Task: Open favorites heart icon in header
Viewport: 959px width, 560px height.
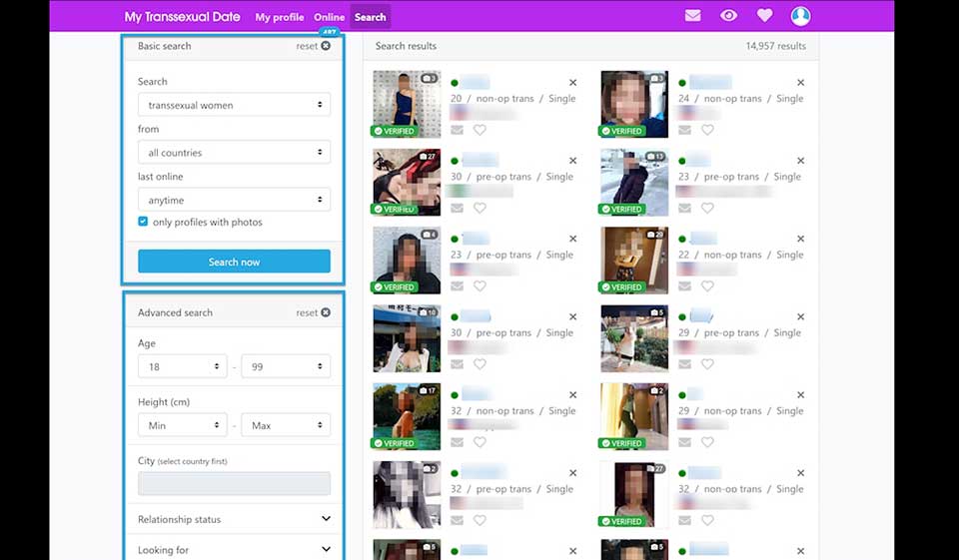Action: 764,16
